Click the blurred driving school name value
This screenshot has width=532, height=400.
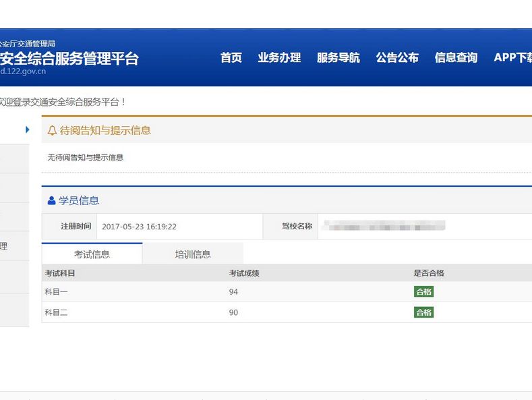tap(384, 225)
